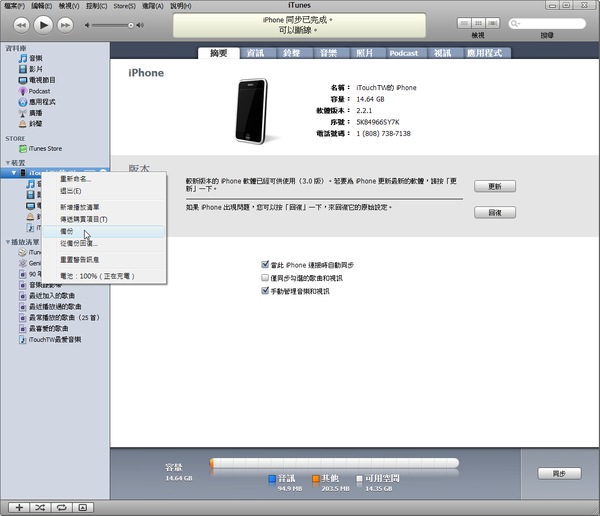The image size is (600, 516).
Task: Switch to the Podcast tab
Action: pyautogui.click(x=404, y=53)
